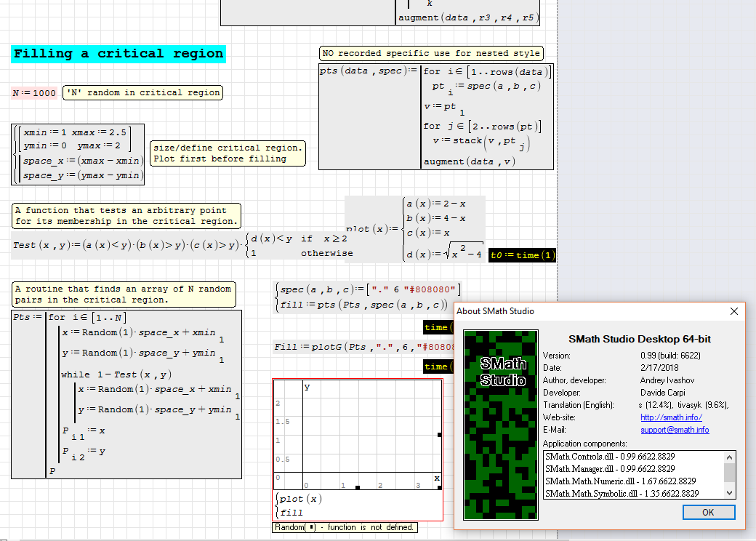
Task: Click the OK button in About dialog
Action: (709, 512)
